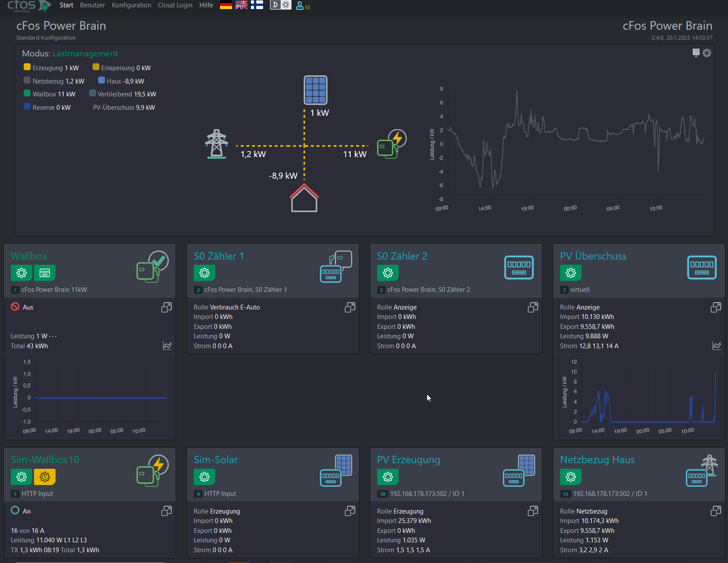Expand the dots after Leistung 1 W

click(53, 337)
